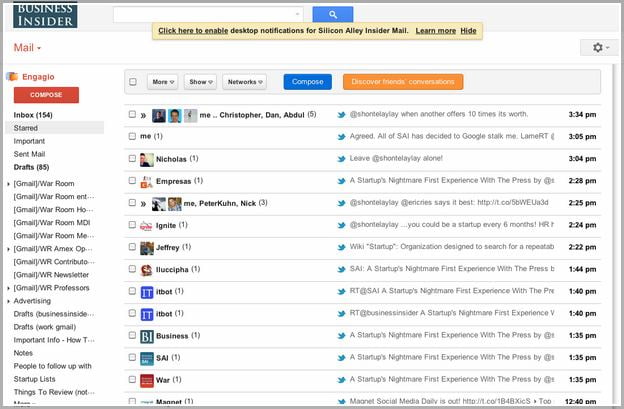Click the Twitter bird in War row

point(341,380)
